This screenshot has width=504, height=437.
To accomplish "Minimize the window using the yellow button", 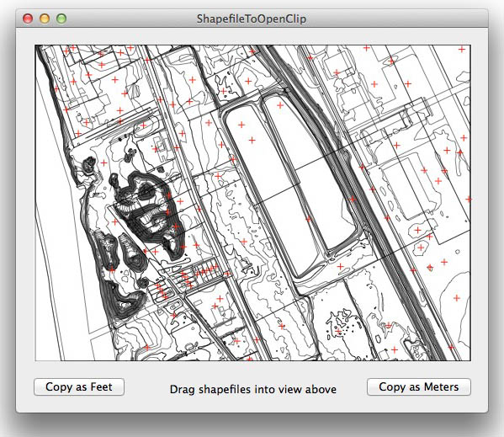I will tap(45, 19).
